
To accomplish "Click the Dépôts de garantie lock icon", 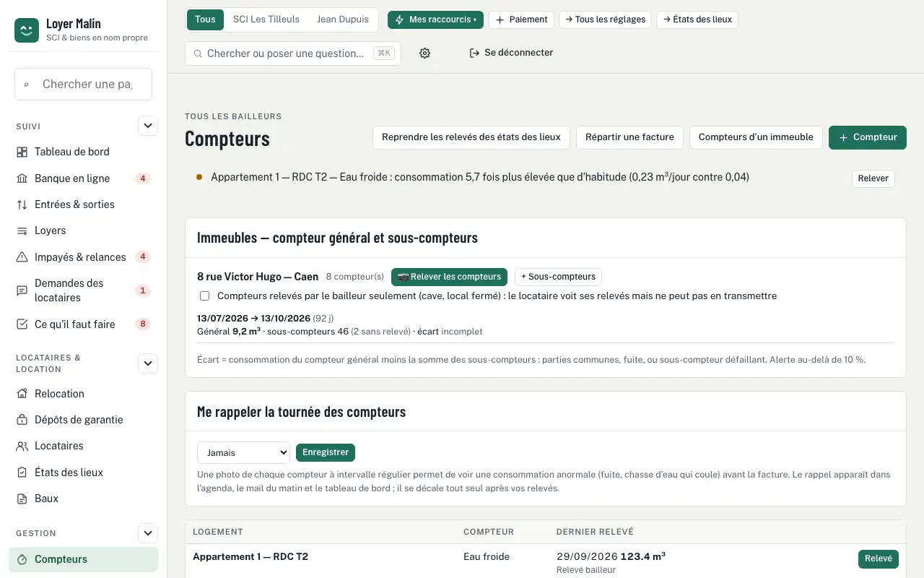I will [22, 420].
